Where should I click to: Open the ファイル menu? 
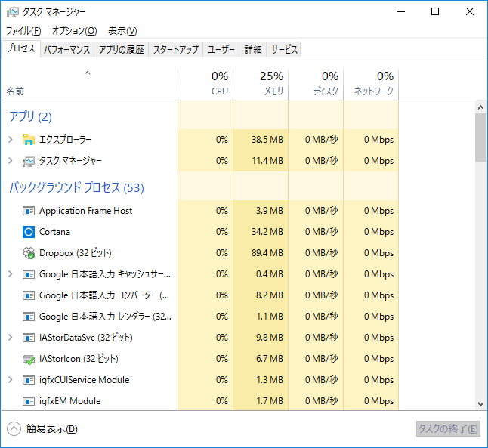click(x=23, y=31)
